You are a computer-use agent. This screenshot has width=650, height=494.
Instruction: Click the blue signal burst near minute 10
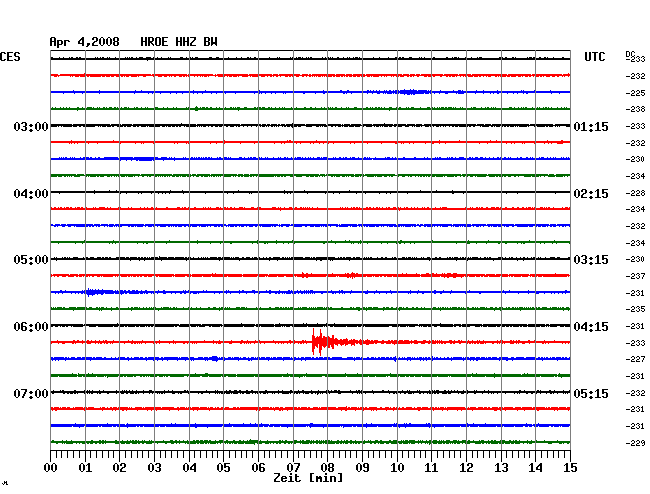coord(412,92)
